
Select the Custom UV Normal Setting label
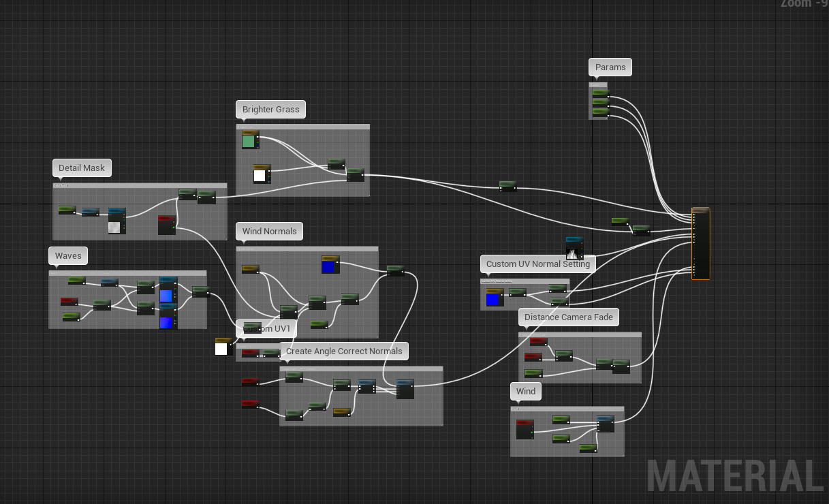[538, 264]
